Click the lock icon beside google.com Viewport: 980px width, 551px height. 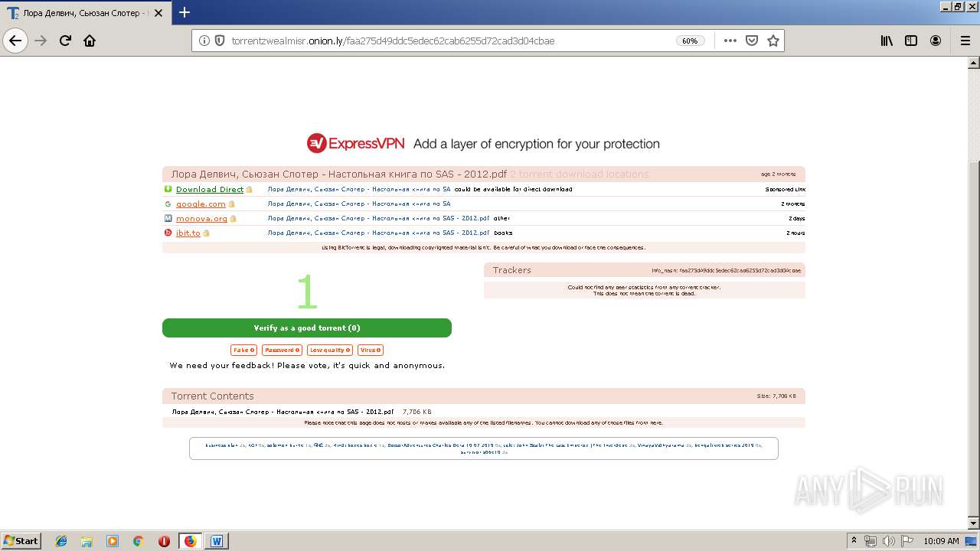click(231, 204)
